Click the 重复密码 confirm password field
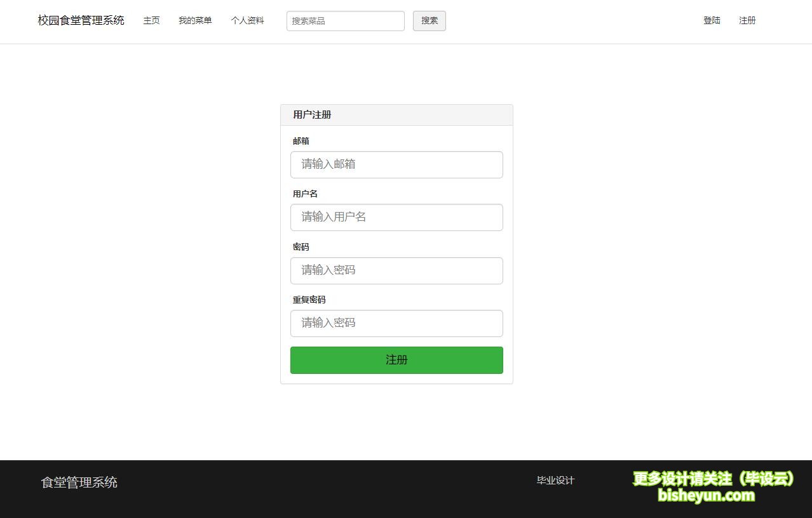 tap(396, 323)
